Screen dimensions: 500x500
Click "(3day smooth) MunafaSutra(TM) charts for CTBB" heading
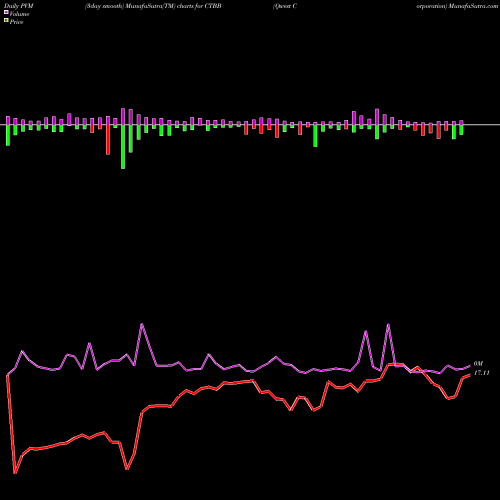point(153,6)
